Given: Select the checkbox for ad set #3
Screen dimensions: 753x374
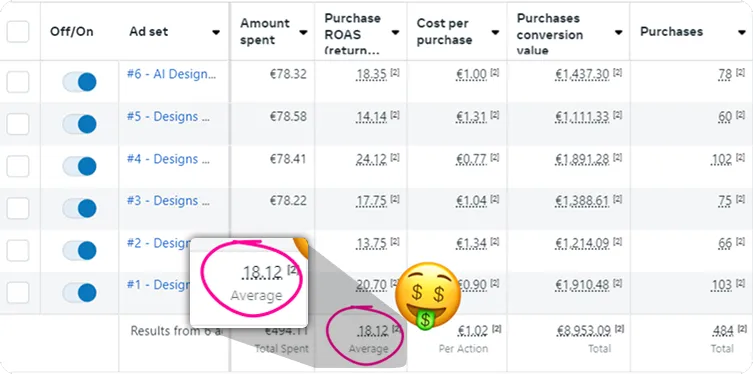Looking at the screenshot, I should tap(18, 208).
